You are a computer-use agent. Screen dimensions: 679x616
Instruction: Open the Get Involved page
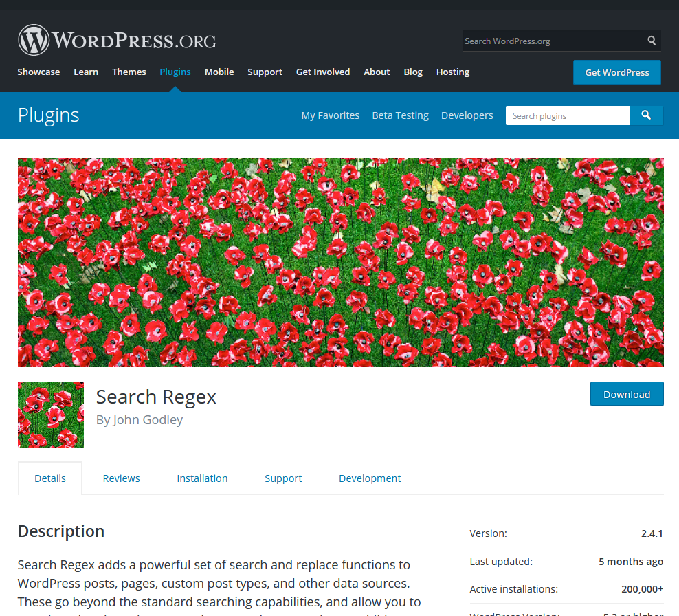(323, 72)
